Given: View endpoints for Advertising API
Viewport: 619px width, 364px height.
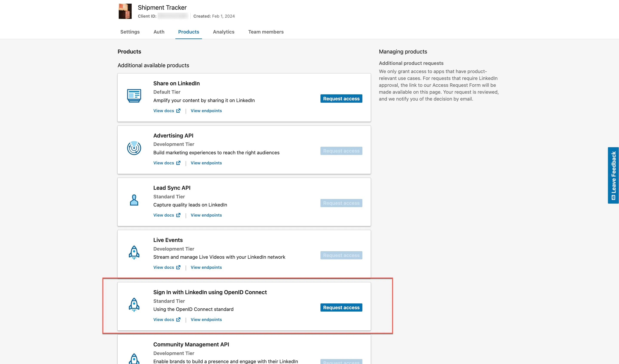Looking at the screenshot, I should [206, 163].
